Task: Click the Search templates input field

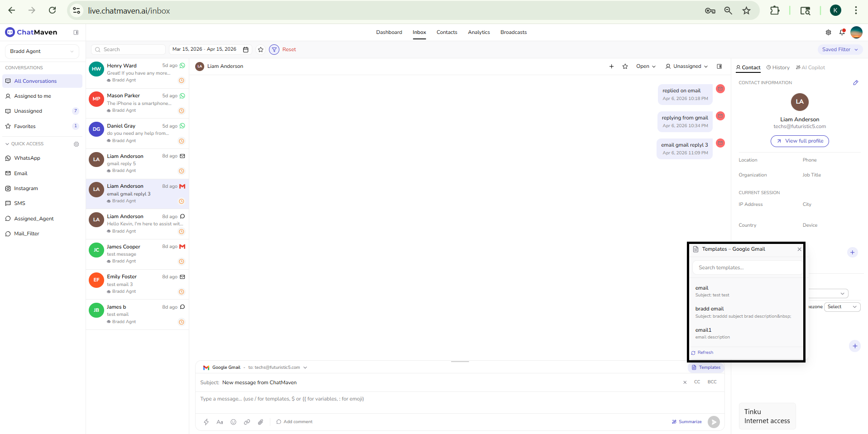Action: (746, 267)
